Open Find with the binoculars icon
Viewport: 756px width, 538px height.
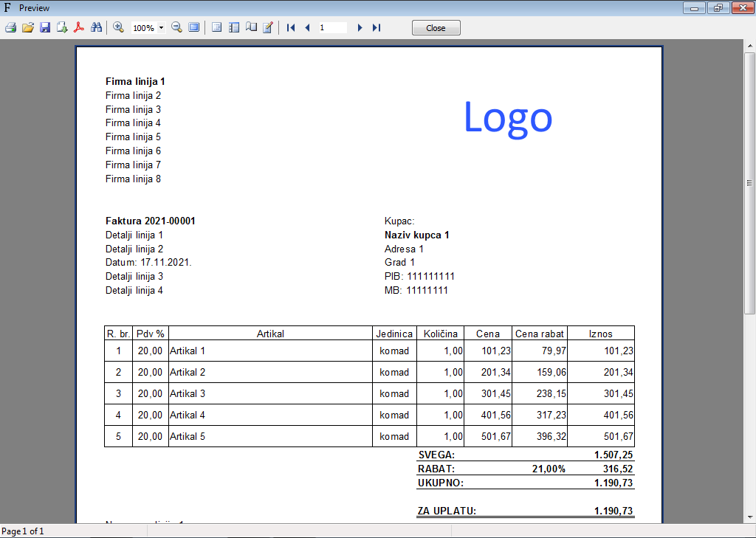pyautogui.click(x=96, y=27)
